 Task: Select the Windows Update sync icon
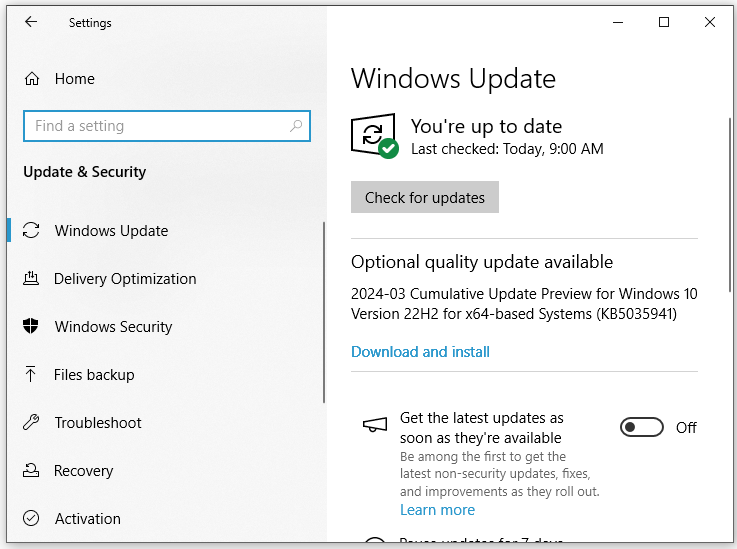[32, 231]
